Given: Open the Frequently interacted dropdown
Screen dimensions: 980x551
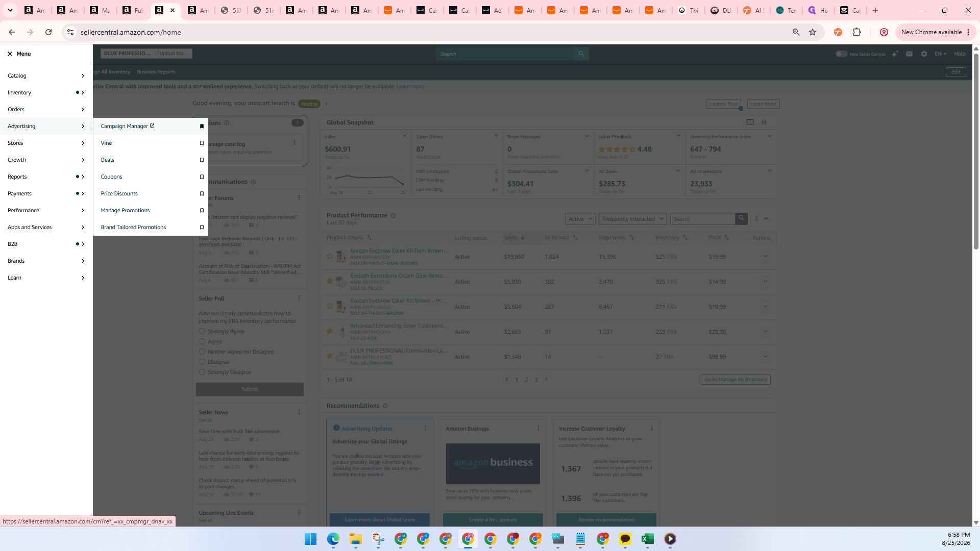Looking at the screenshot, I should click(x=633, y=219).
